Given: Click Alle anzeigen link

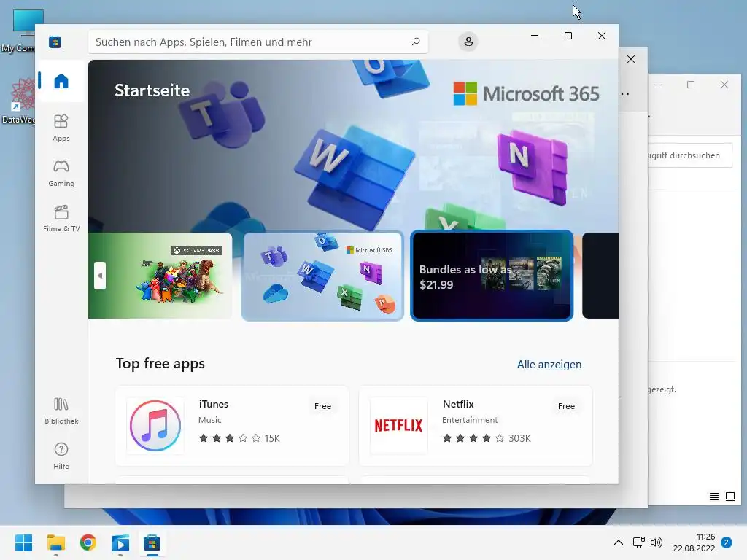Looking at the screenshot, I should 549,365.
